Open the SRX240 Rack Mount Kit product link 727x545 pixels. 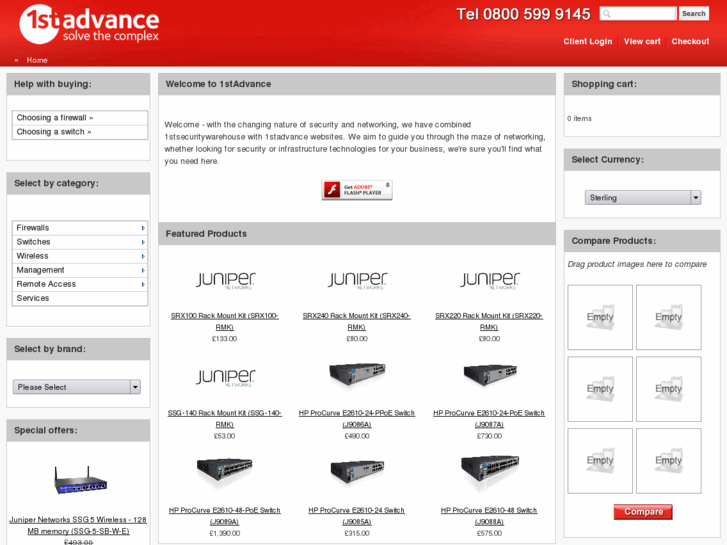tap(357, 321)
